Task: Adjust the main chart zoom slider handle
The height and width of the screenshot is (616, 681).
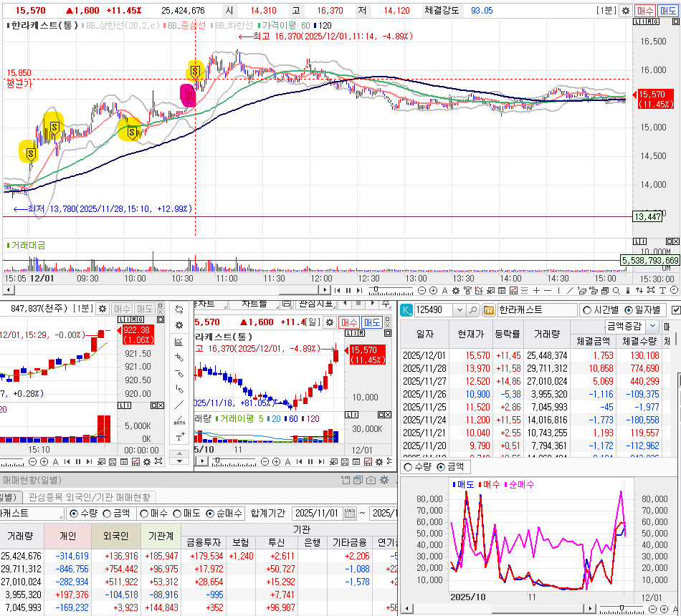Action: [x=376, y=289]
